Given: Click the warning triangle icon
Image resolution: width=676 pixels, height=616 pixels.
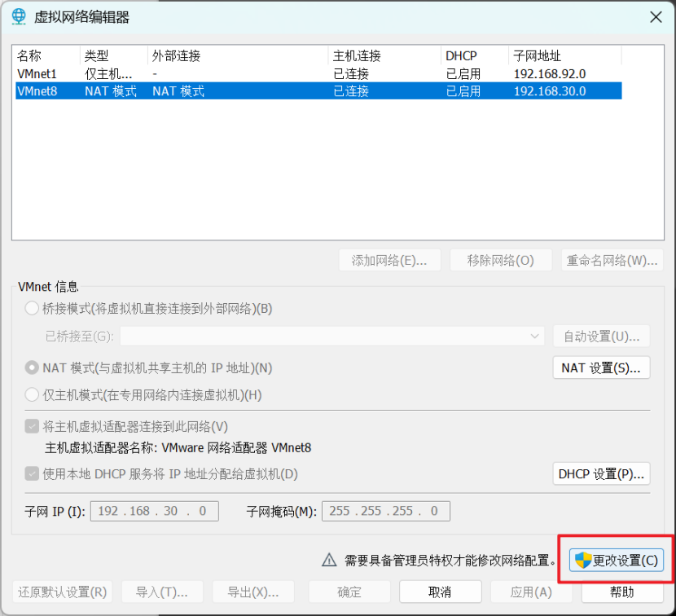Looking at the screenshot, I should point(329,560).
